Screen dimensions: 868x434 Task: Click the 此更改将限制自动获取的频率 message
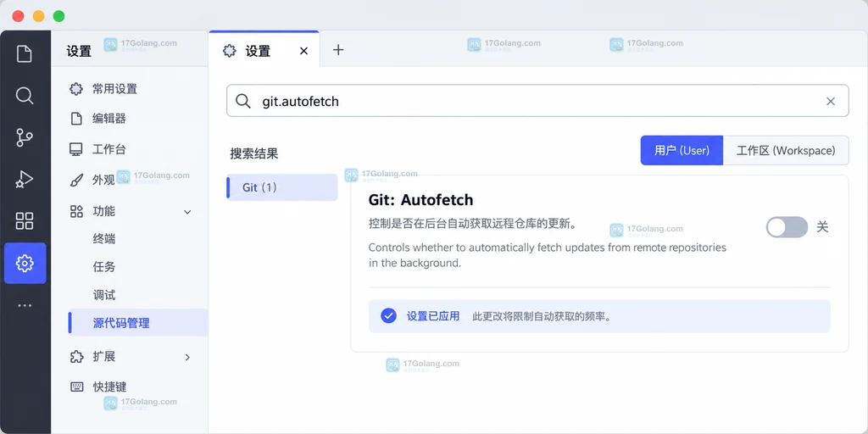[x=542, y=317]
